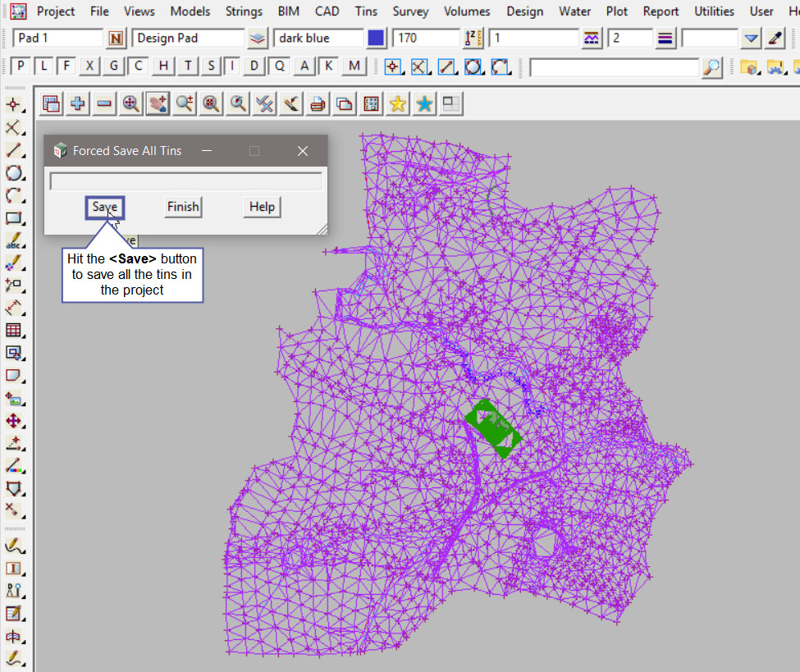Toggle the G snap button
Screen dimensions: 800x672
click(x=114, y=66)
